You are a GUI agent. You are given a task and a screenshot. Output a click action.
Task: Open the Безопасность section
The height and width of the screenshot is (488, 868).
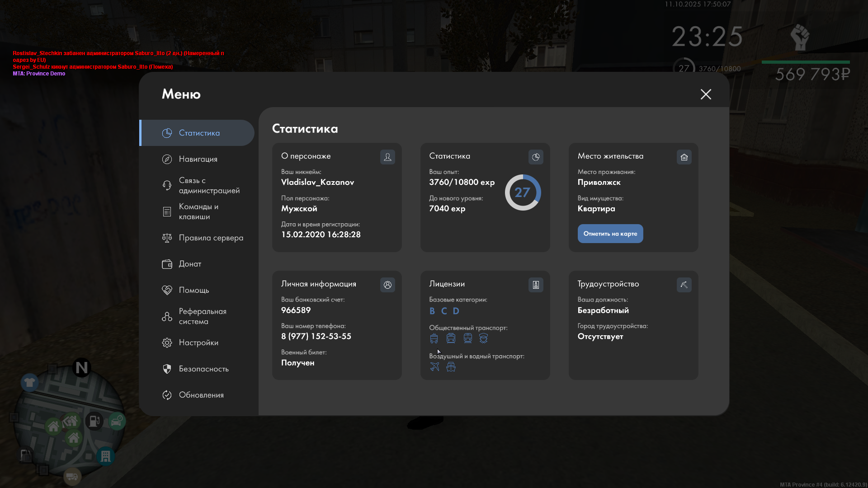203,369
